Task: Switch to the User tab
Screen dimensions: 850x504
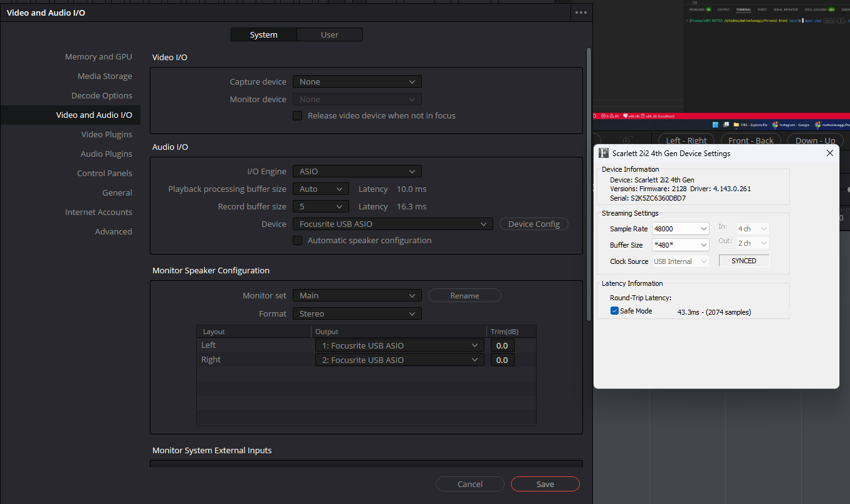Action: (330, 35)
